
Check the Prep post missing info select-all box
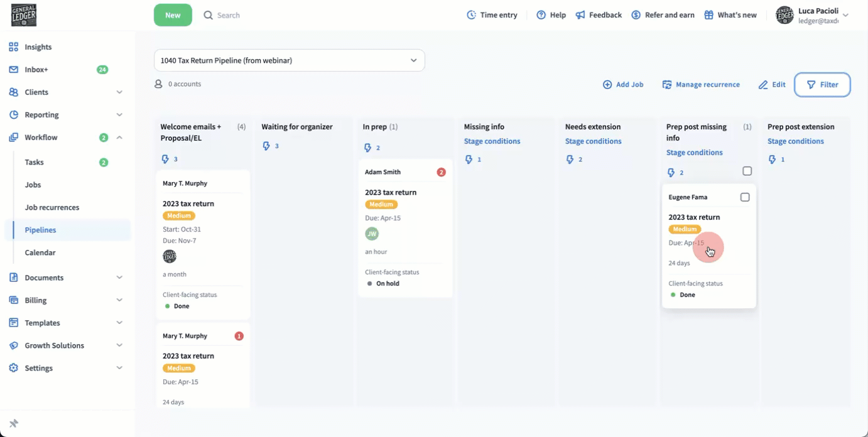click(x=747, y=171)
